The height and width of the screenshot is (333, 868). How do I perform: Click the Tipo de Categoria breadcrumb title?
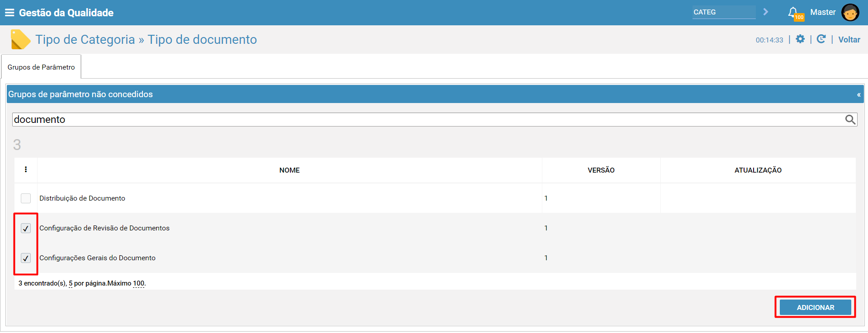click(x=85, y=39)
